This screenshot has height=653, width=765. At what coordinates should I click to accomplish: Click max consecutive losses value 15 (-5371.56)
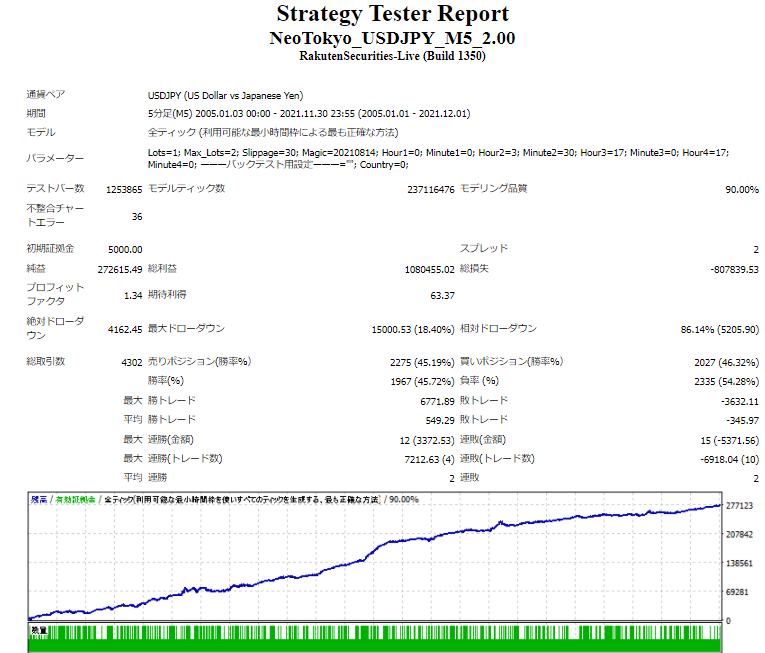729,441
